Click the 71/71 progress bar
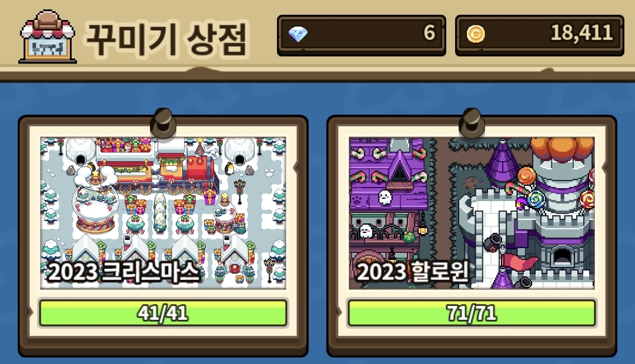Image resolution: width=635 pixels, height=364 pixels. (472, 313)
